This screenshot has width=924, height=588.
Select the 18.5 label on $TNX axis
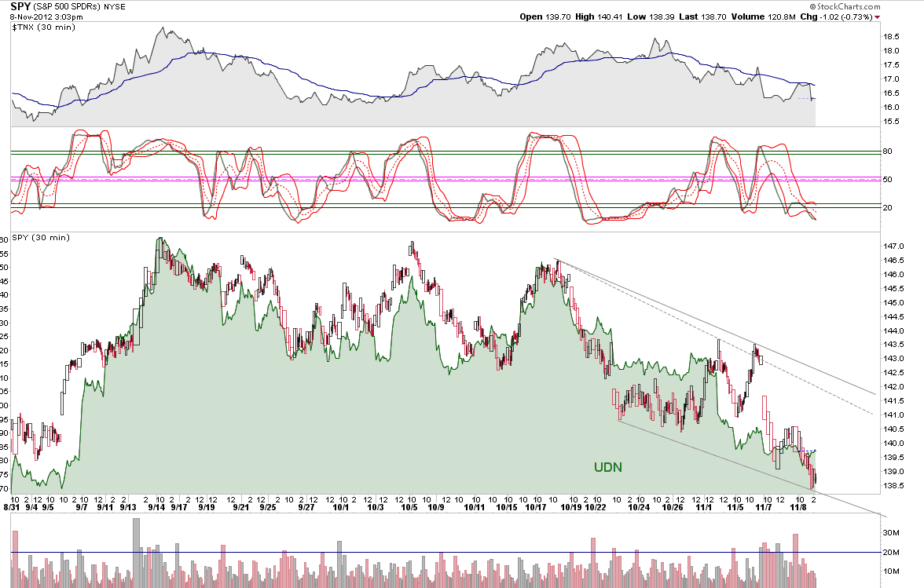click(891, 36)
